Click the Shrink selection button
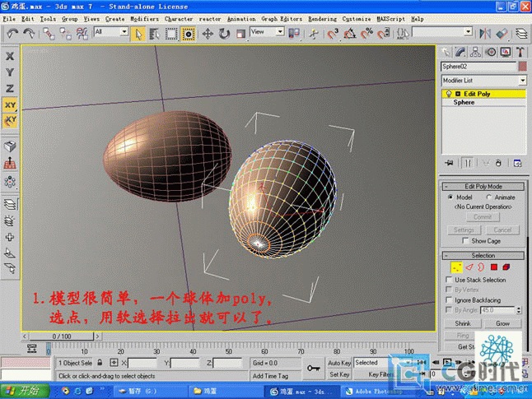Viewport: 532px width, 399px height. (463, 323)
